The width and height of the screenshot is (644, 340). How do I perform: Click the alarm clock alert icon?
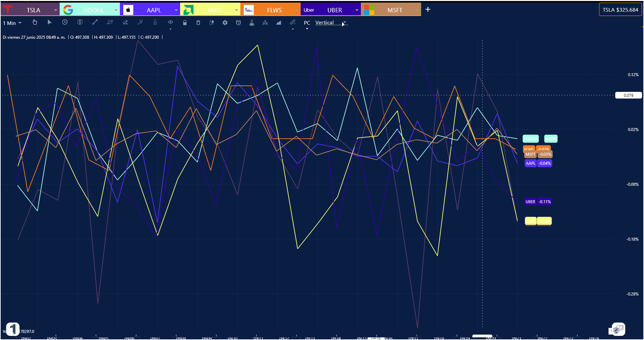239,23
